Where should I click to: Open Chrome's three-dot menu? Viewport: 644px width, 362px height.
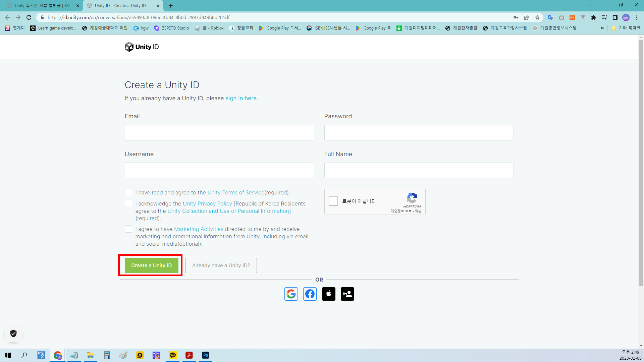point(637,17)
